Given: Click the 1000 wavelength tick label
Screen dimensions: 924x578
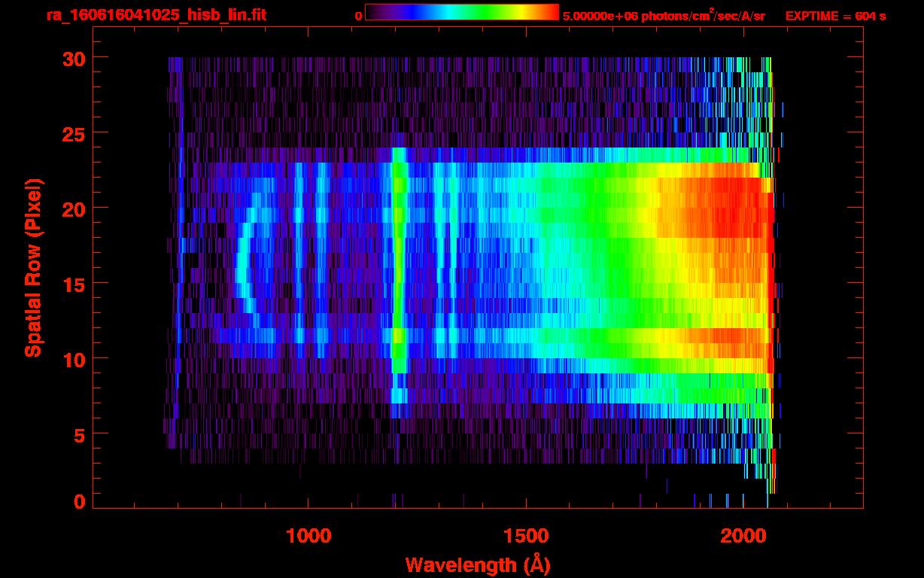Looking at the screenshot, I should point(308,536).
